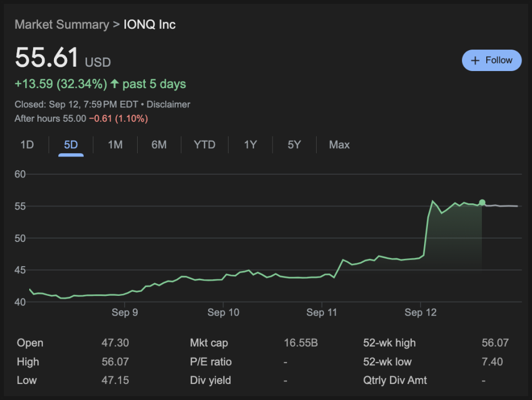Switch to the 5Y chart range

pos(294,145)
